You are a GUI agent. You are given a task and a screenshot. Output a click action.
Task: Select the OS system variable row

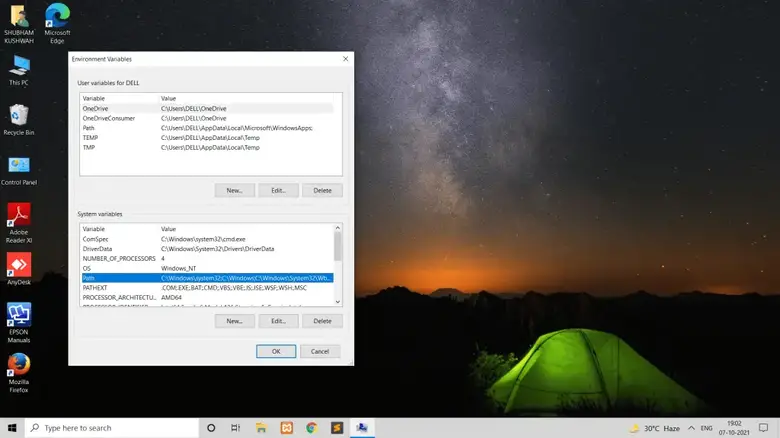(207, 268)
